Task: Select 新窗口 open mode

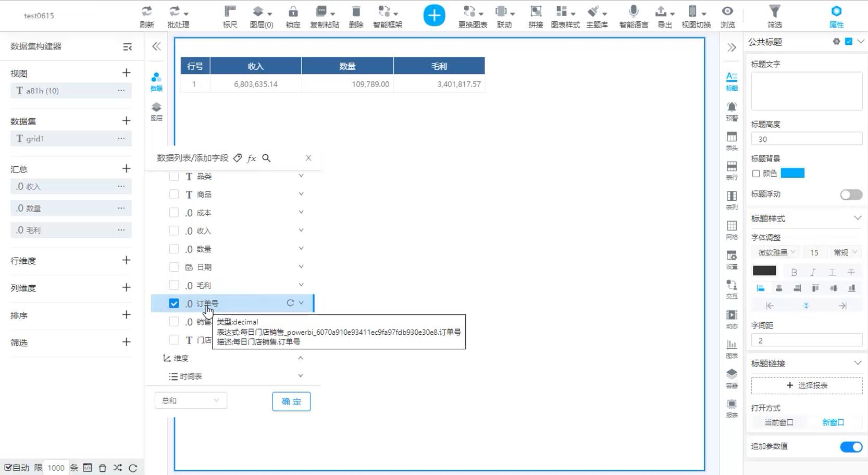Action: click(833, 422)
